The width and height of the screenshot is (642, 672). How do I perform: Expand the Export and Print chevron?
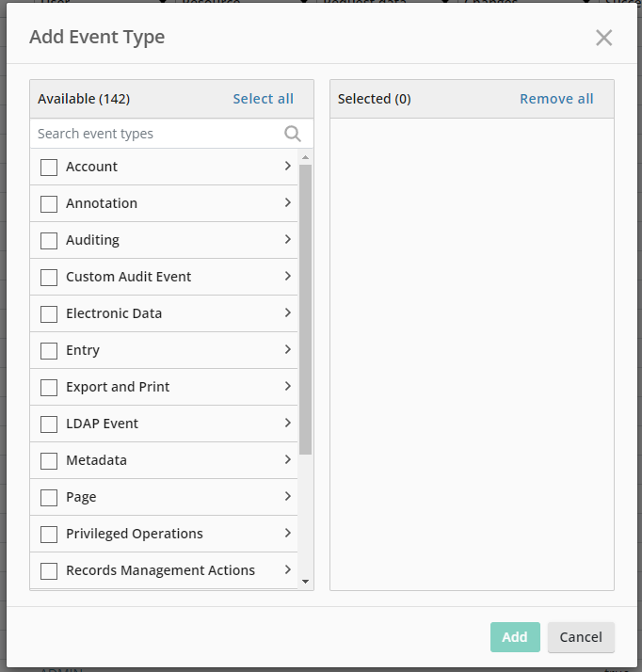tap(287, 387)
